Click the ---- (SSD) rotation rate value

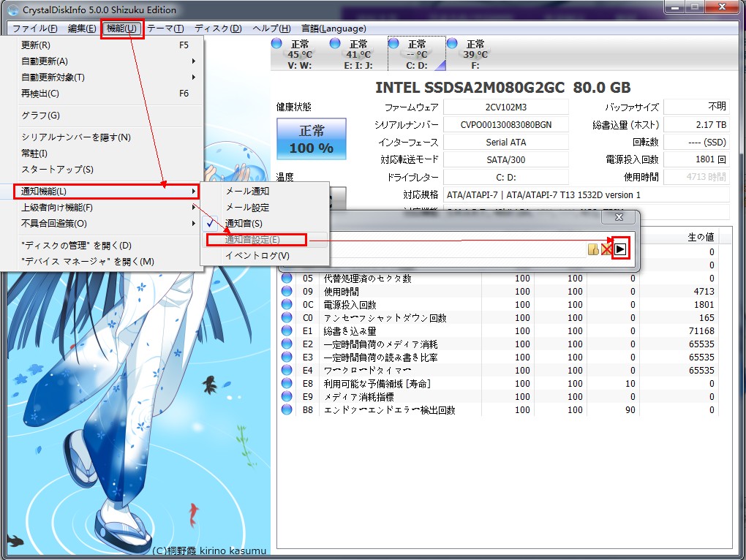click(696, 143)
